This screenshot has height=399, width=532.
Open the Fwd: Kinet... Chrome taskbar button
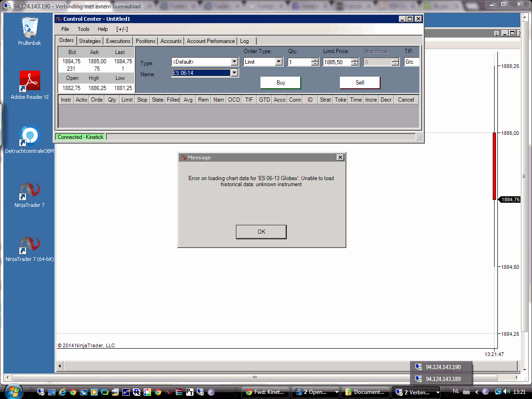click(x=266, y=392)
